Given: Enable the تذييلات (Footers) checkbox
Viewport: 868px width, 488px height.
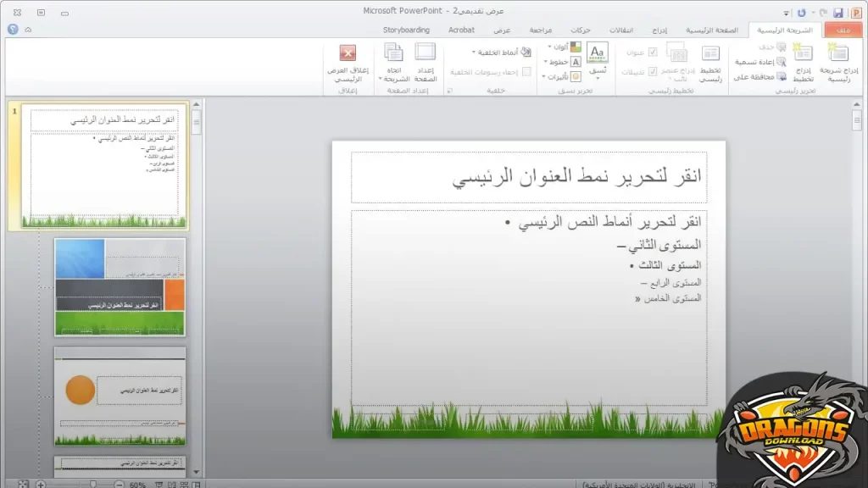Looking at the screenshot, I should coord(653,71).
